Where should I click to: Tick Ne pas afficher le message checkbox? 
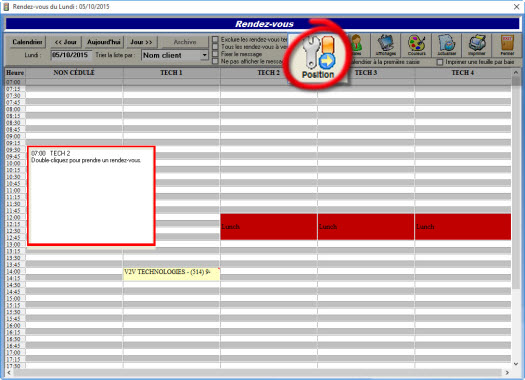[x=215, y=61]
